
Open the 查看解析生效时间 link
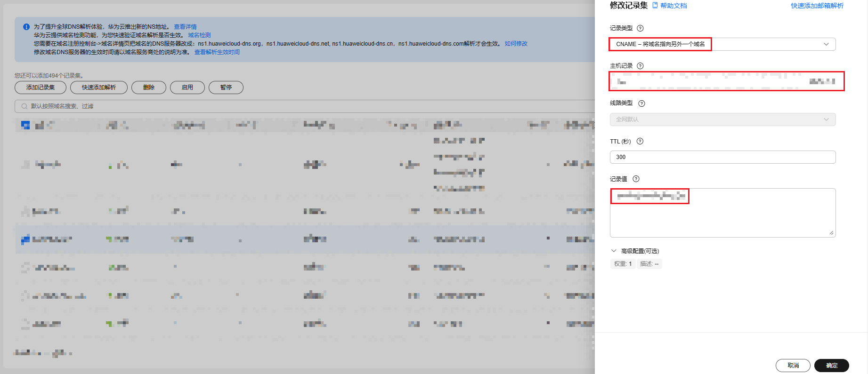tap(217, 52)
